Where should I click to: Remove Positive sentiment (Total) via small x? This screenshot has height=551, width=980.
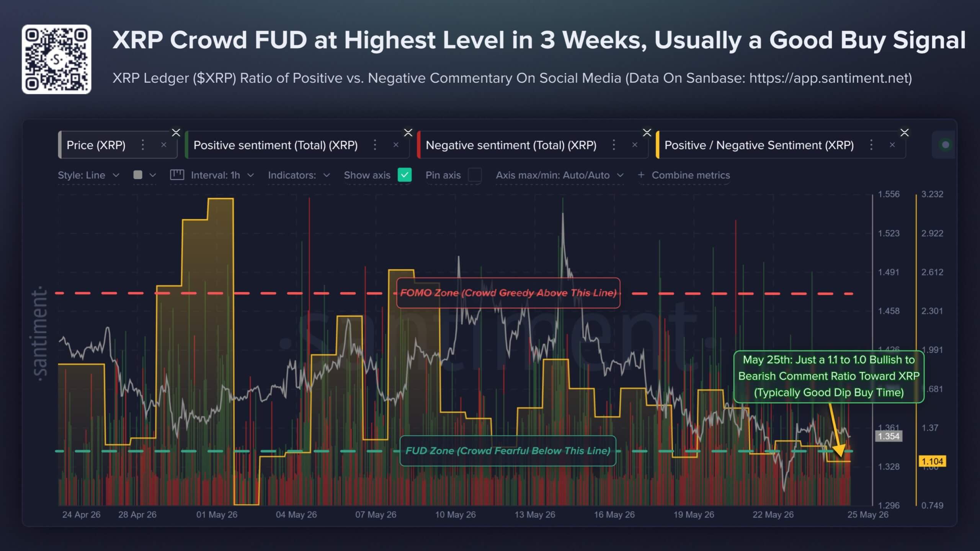point(396,145)
